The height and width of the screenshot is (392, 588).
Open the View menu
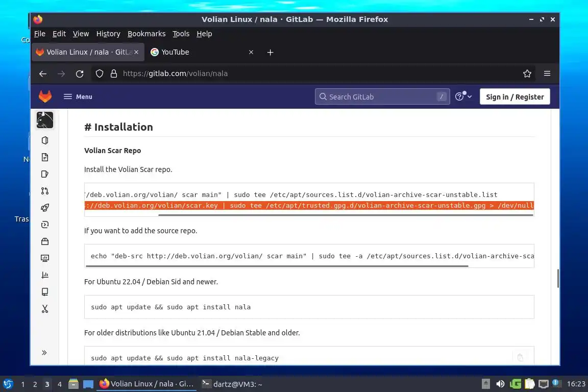[81, 34]
